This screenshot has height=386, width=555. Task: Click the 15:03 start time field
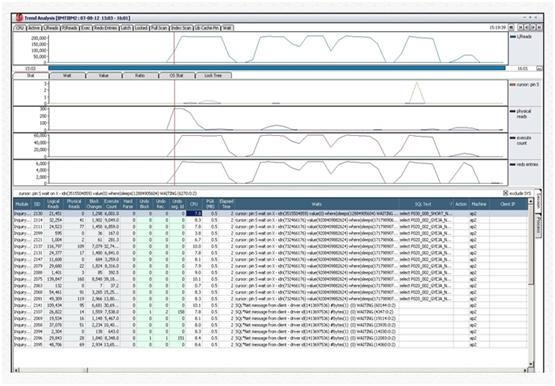coord(30,68)
